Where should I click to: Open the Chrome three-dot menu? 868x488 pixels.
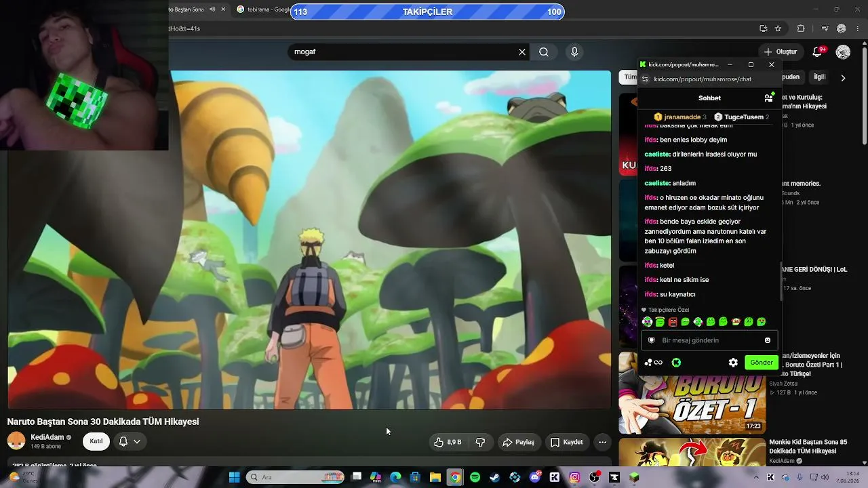pos(859,28)
